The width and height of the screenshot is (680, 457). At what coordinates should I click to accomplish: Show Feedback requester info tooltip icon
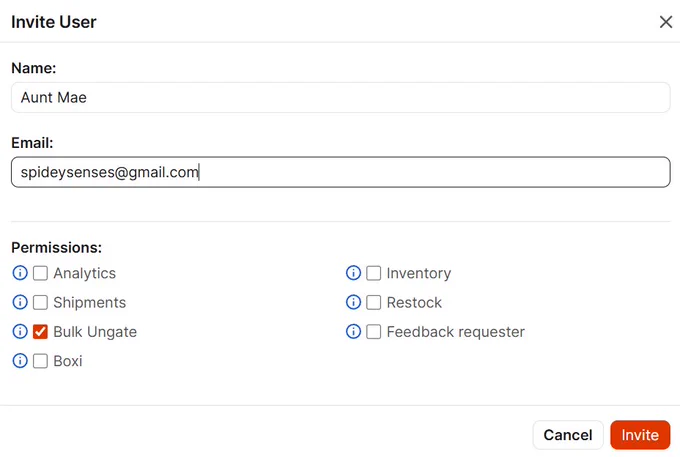353,332
